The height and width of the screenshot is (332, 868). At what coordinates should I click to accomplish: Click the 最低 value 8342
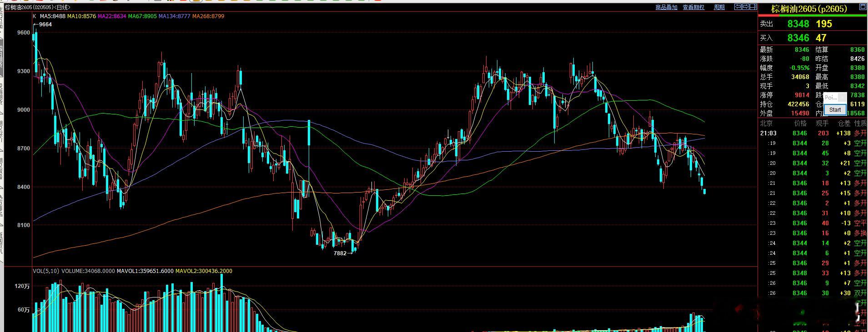pyautogui.click(x=857, y=86)
